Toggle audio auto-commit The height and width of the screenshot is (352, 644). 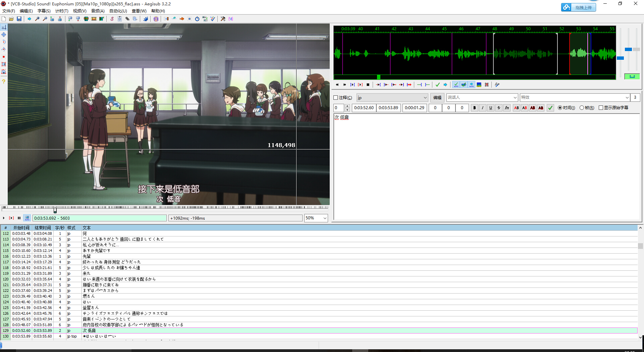pos(456,85)
